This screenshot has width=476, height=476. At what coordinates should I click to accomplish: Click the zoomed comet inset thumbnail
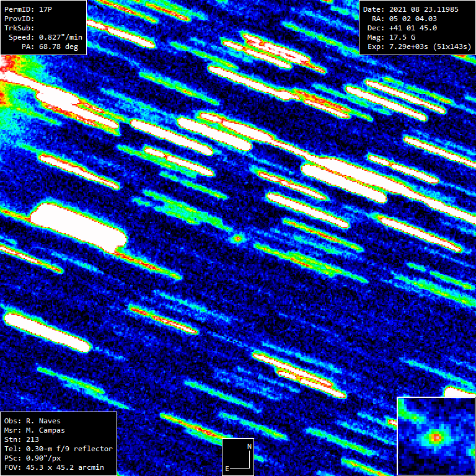tap(436, 436)
